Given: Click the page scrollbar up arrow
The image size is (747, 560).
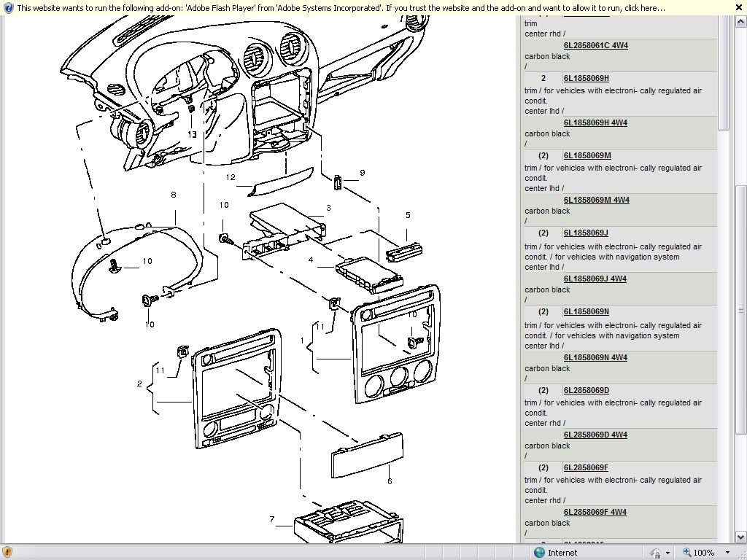Looking at the screenshot, I should [x=741, y=20].
